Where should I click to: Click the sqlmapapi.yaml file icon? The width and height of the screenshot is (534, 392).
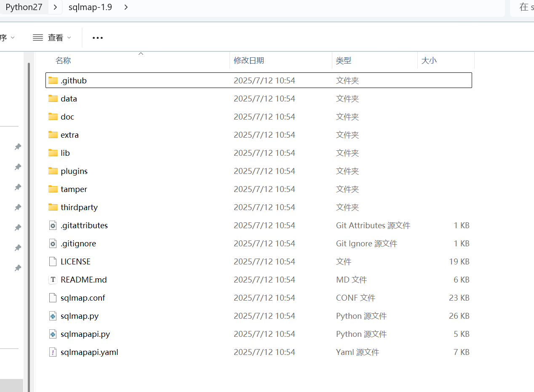pyautogui.click(x=53, y=352)
